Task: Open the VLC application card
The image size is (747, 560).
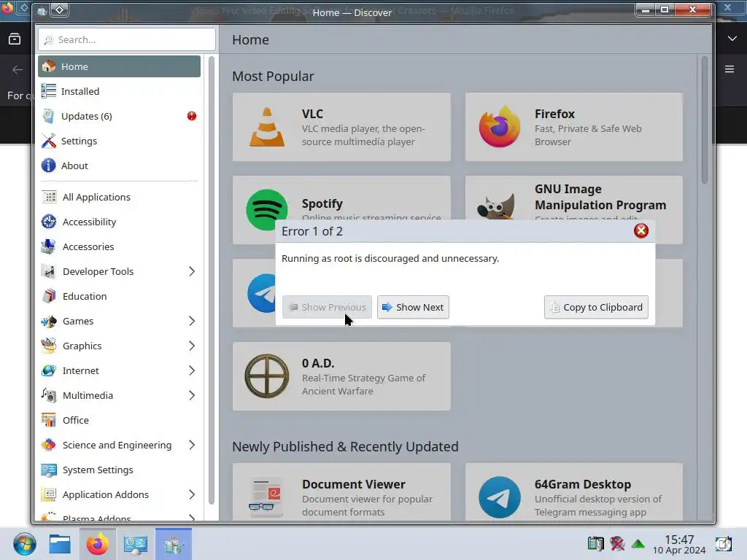Action: click(x=341, y=127)
